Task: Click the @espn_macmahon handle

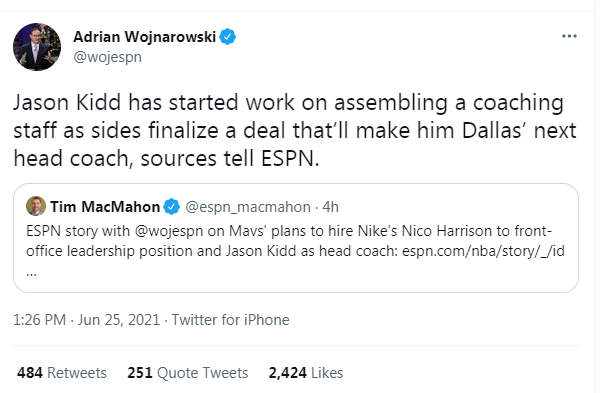Action: [x=248, y=207]
